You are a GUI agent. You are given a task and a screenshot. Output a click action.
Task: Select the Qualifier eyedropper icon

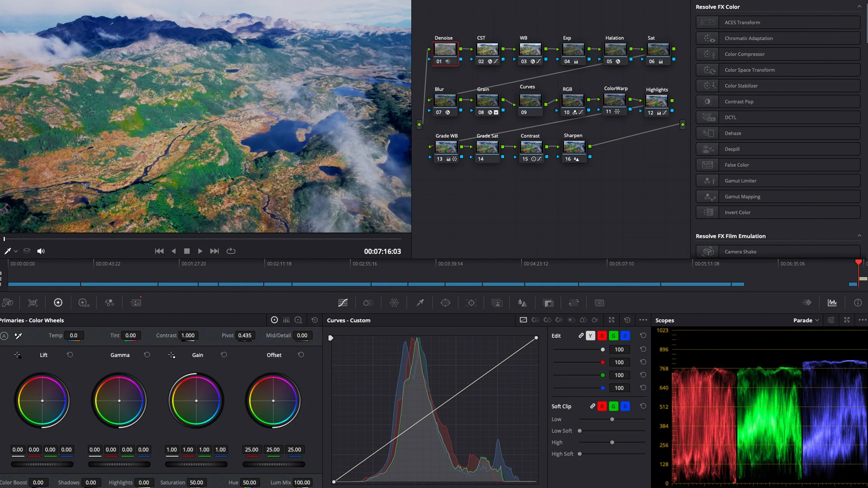[x=420, y=303]
